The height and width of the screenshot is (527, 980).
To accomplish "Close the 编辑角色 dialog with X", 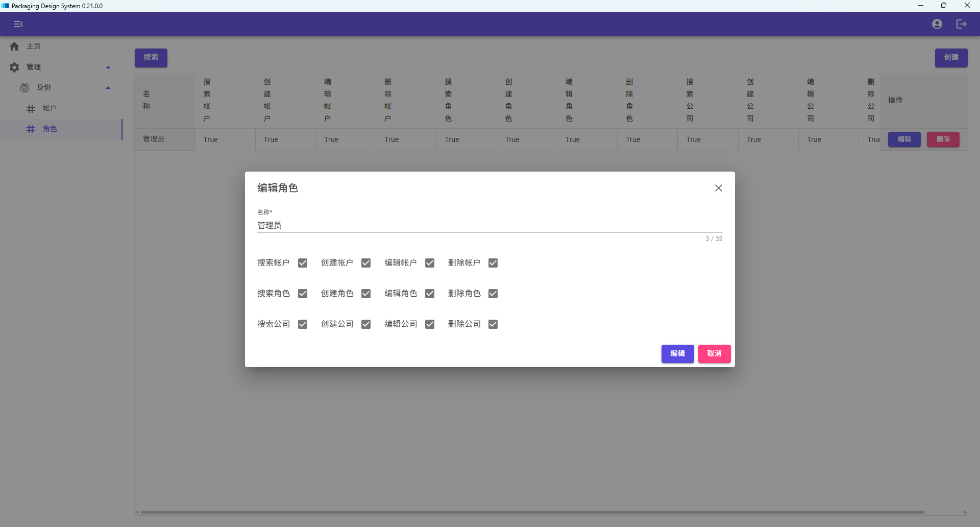I will pyautogui.click(x=719, y=188).
